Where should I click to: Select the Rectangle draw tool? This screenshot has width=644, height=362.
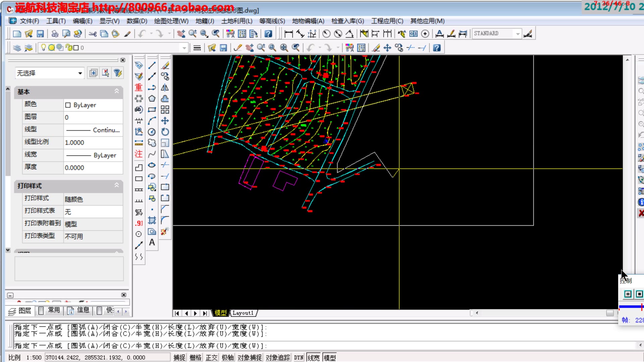[152, 110]
